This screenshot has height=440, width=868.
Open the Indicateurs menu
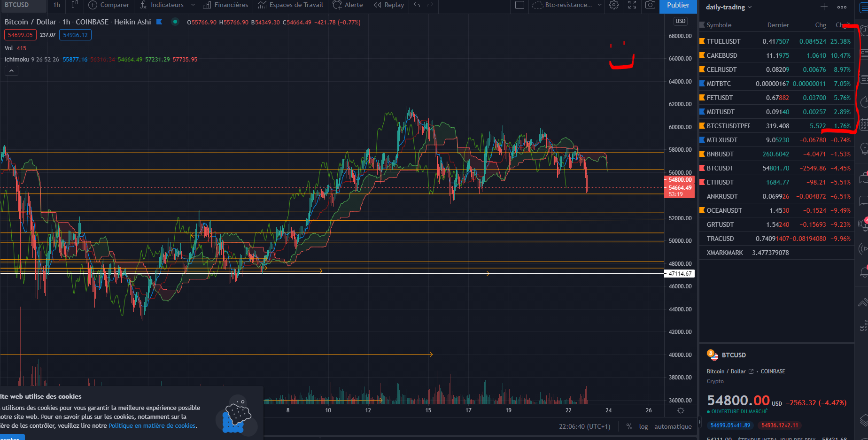coord(162,5)
